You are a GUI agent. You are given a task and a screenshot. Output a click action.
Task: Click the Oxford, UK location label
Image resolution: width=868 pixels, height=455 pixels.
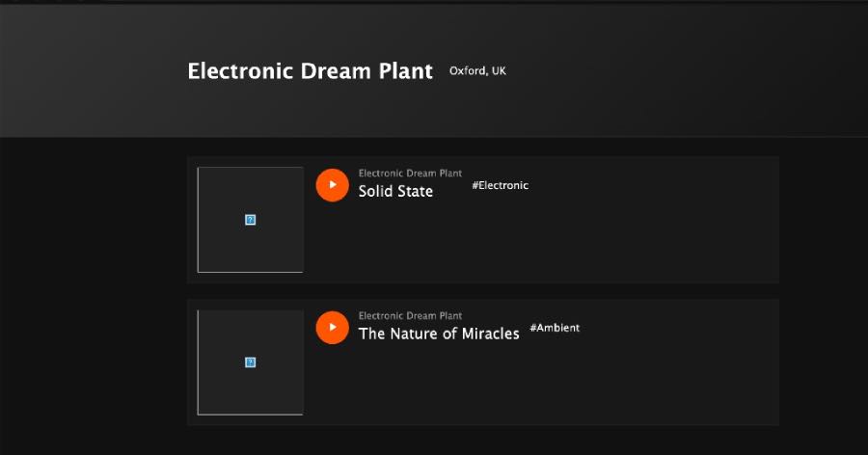(x=477, y=71)
